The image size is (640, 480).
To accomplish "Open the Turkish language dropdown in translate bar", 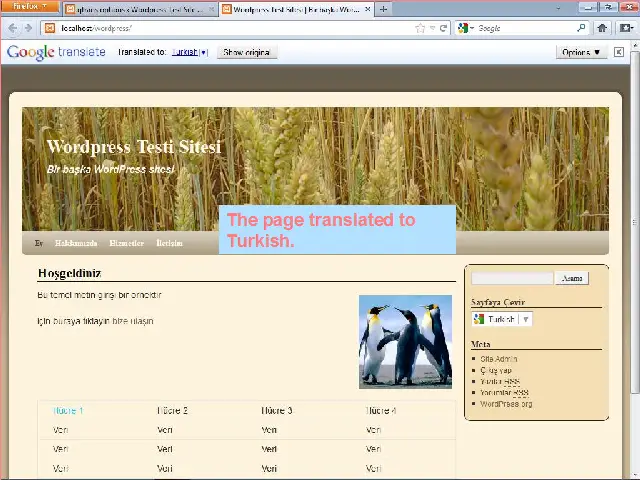I will click(190, 52).
